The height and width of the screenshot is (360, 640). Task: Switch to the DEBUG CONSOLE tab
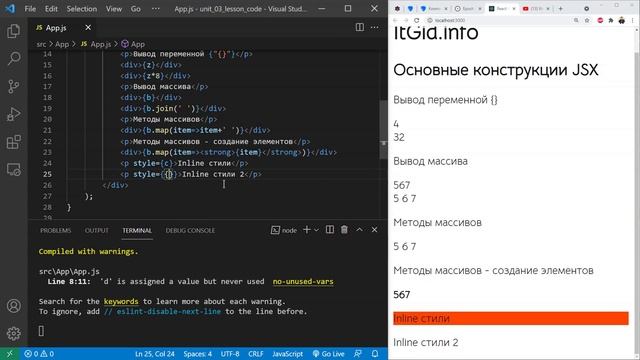click(190, 230)
